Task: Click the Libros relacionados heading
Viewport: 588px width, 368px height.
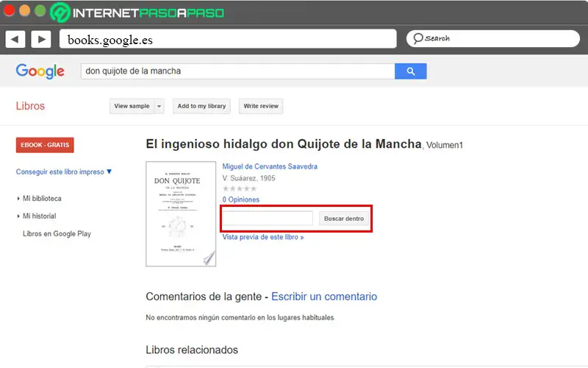Action: tap(192, 350)
